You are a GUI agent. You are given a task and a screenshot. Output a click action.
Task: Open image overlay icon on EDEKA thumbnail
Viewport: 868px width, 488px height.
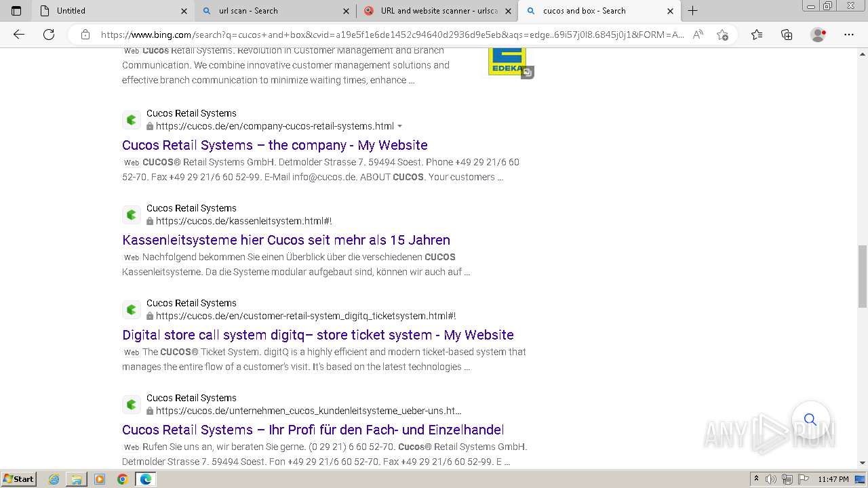528,72
